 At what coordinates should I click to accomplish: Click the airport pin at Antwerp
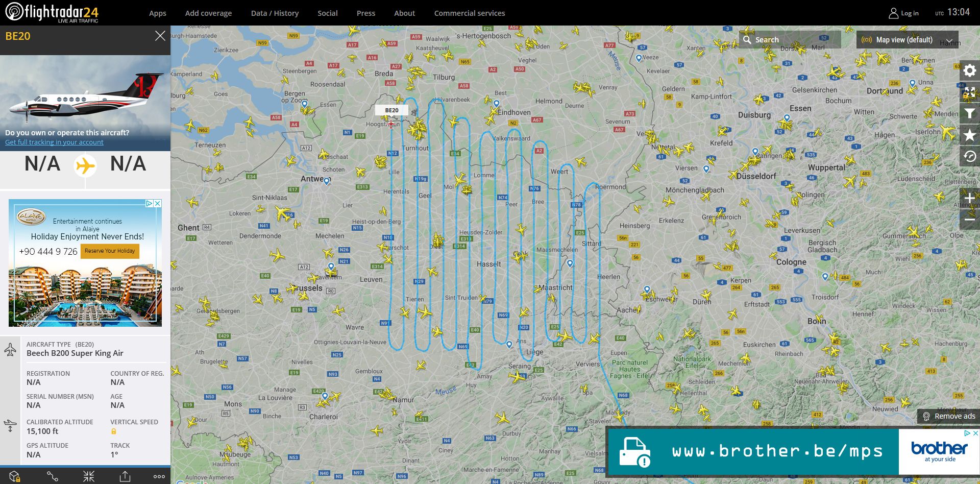[x=327, y=181]
